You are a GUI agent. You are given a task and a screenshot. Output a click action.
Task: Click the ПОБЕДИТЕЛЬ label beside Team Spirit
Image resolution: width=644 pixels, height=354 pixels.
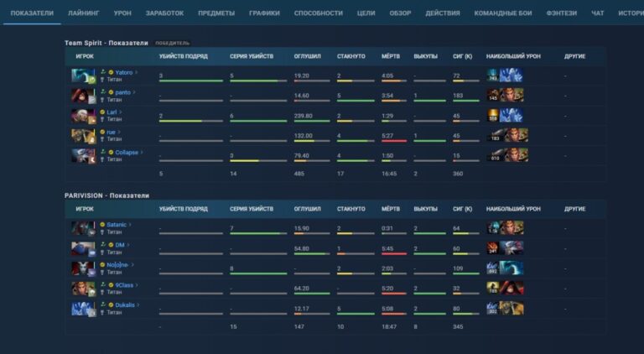[x=173, y=43]
